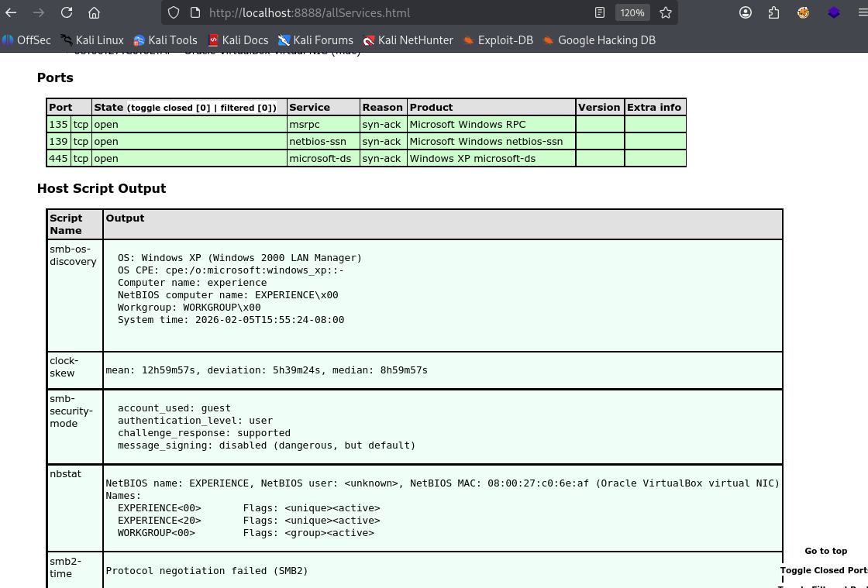
Task: Click the nbstat script name
Action: (65, 473)
